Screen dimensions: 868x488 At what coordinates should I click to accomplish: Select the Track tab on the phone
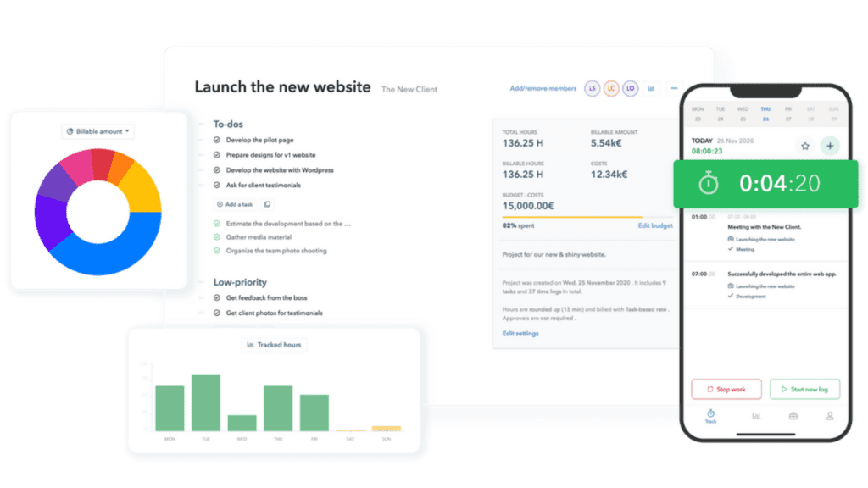(711, 417)
